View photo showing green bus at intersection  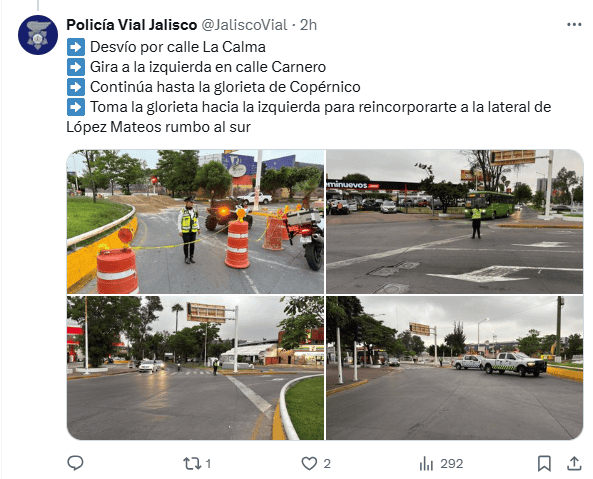pyautogui.click(x=455, y=222)
